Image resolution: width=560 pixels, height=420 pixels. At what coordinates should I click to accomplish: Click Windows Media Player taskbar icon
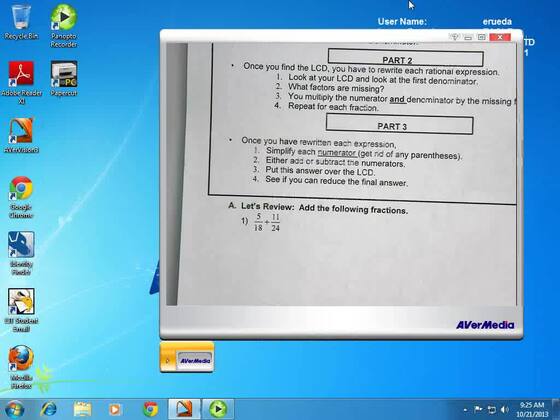115,409
